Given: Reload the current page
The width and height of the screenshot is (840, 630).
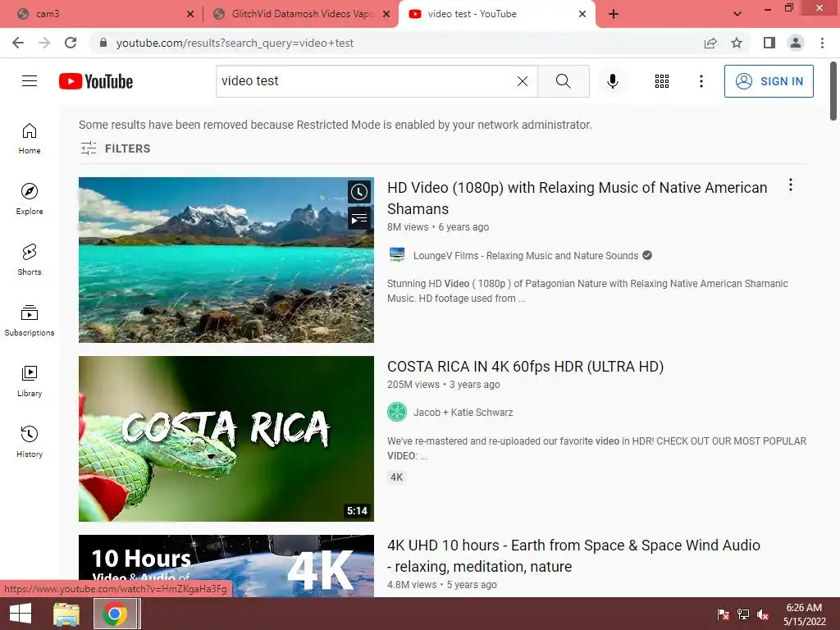Looking at the screenshot, I should tap(71, 43).
